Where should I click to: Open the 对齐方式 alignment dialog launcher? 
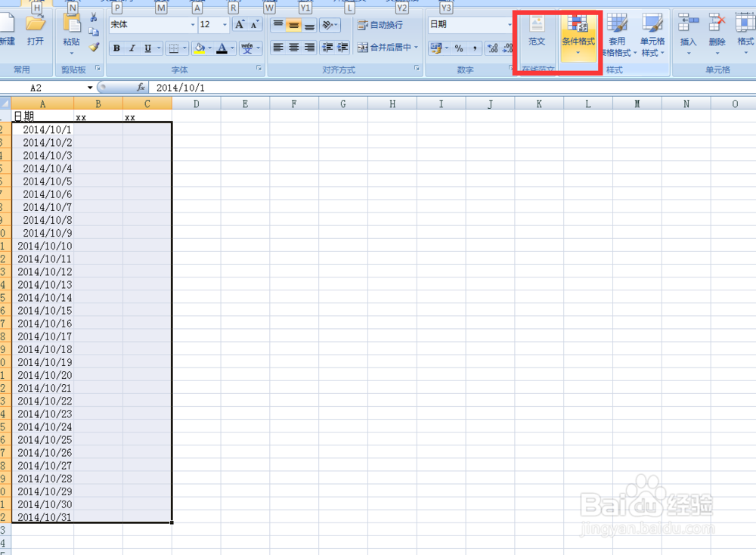coord(417,69)
